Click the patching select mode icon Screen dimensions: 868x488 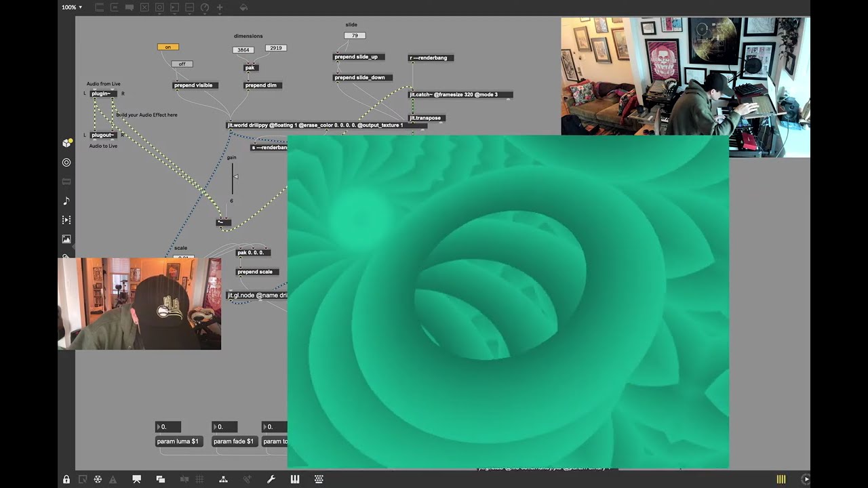(x=82, y=479)
